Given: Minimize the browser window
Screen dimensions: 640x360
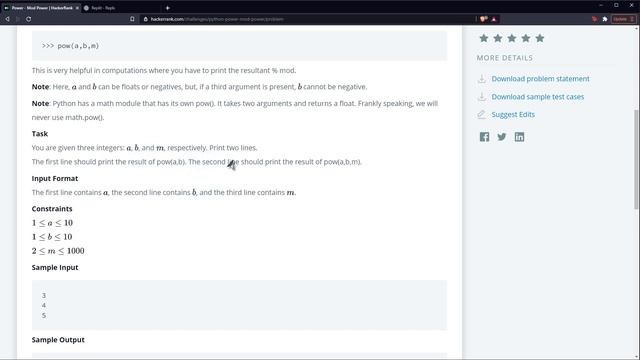Looking at the screenshot, I should pyautogui.click(x=601, y=5).
